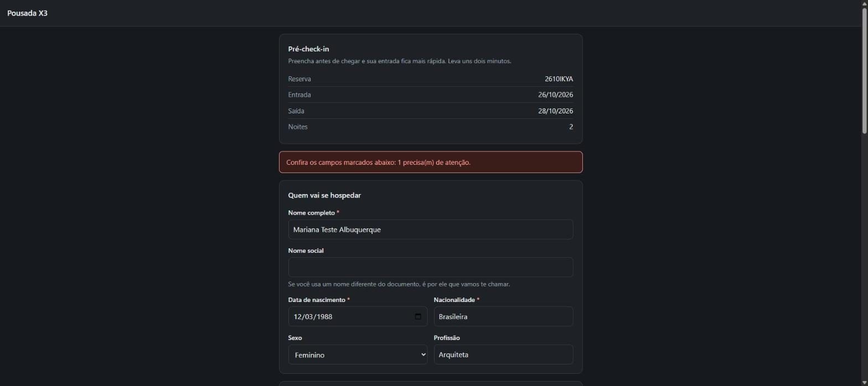Click the Noites row label
868x386 pixels.
coord(298,127)
